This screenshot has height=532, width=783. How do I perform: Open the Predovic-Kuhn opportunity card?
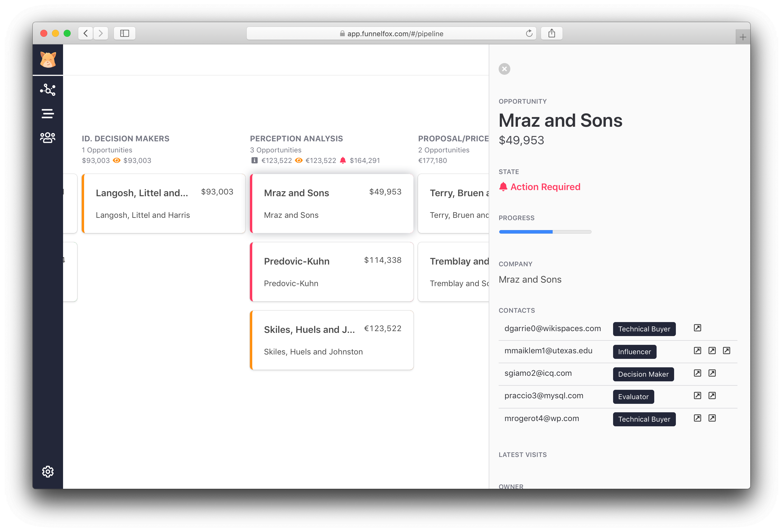(332, 272)
